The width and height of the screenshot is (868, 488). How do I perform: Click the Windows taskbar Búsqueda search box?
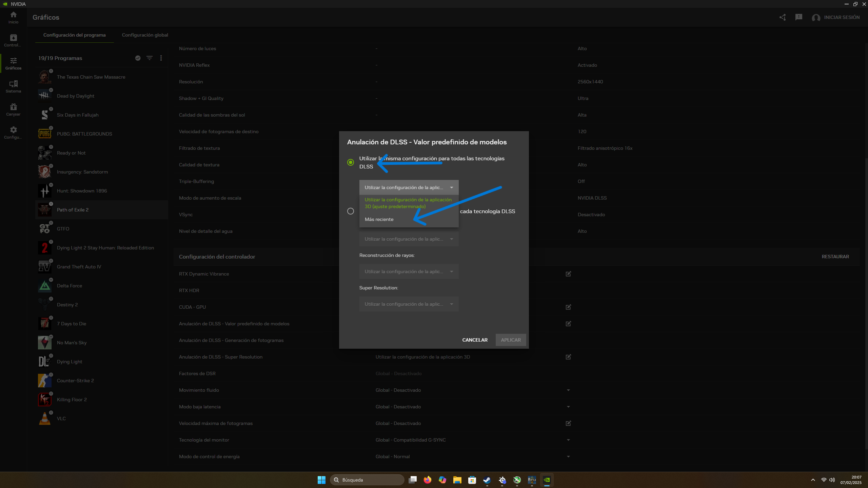[367, 480]
